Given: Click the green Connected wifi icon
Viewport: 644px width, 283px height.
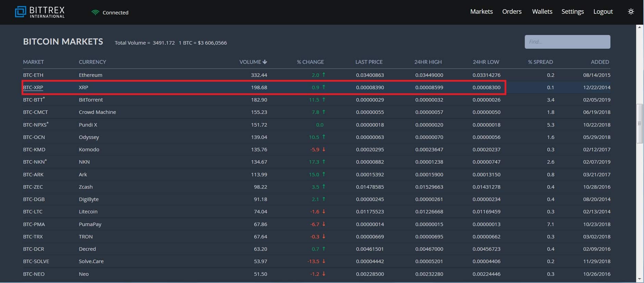Looking at the screenshot, I should tap(95, 12).
